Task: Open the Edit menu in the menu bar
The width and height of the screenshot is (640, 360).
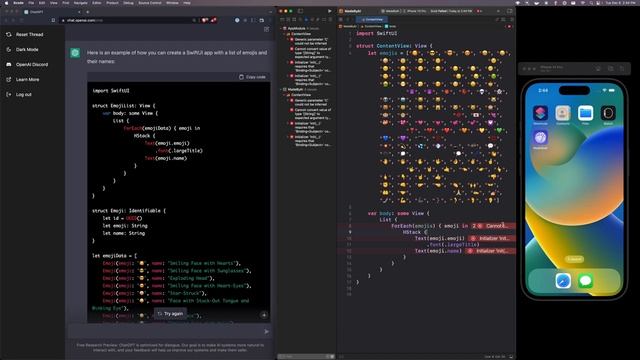Action: coord(42,3)
